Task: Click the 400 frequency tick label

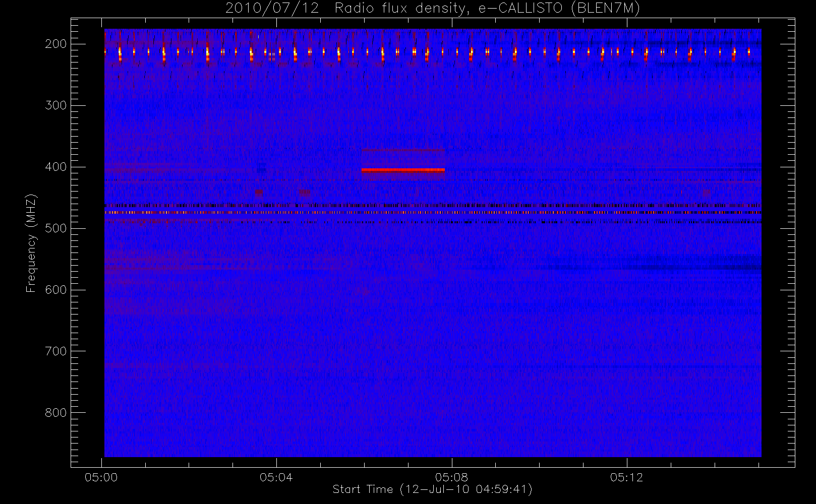Action: coord(56,167)
